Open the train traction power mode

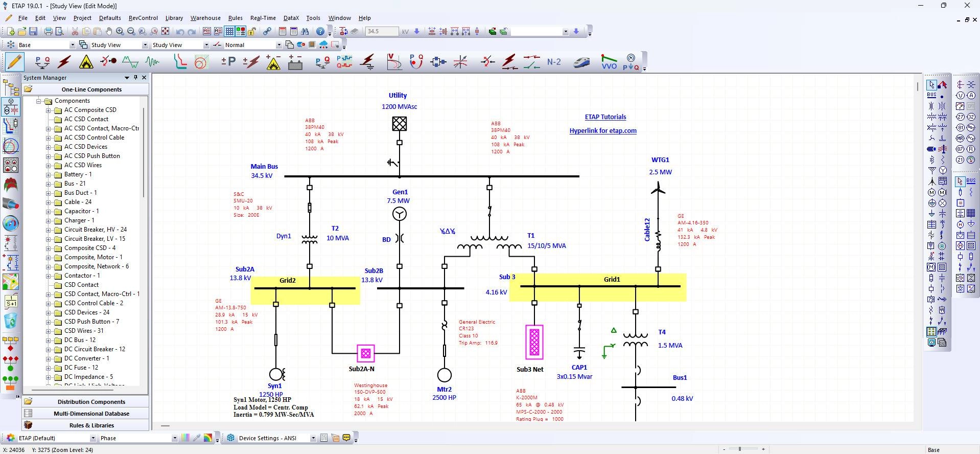coord(581,62)
